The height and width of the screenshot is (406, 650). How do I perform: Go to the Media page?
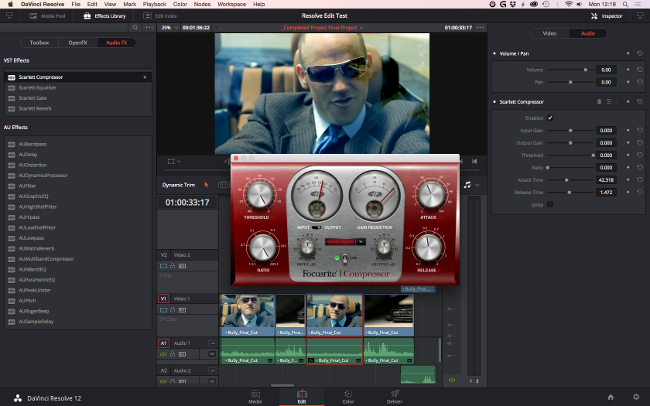coord(255,397)
